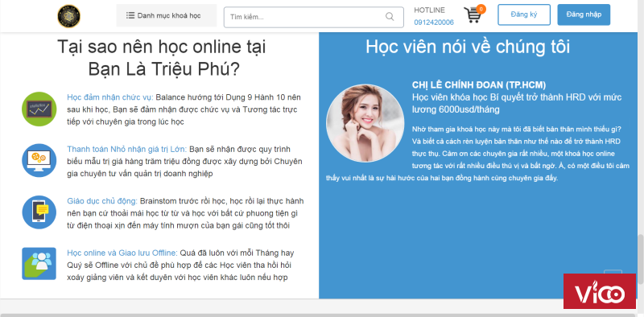Click text lương 6000usd/tháng in testimonial
The image size is (644, 317).
456,109
